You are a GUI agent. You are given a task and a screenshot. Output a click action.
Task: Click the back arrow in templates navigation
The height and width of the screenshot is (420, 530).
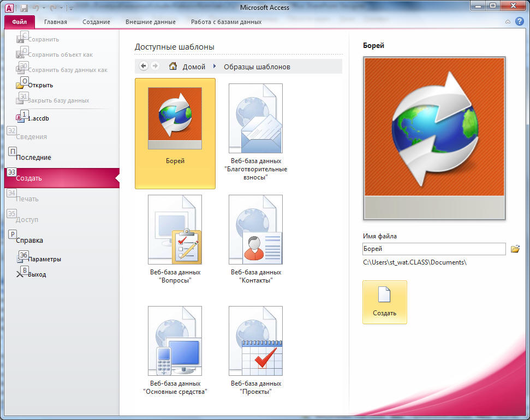[144, 66]
